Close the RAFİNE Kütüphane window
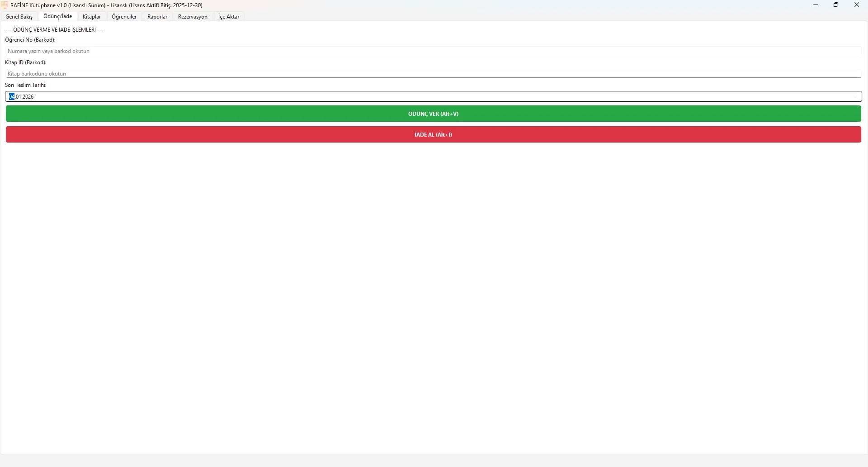 click(x=857, y=5)
